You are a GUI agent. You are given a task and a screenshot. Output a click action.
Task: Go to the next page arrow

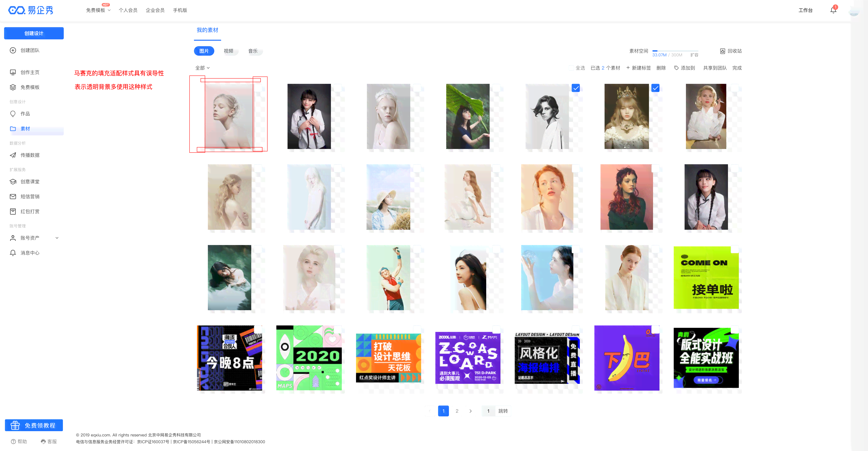coord(470,411)
